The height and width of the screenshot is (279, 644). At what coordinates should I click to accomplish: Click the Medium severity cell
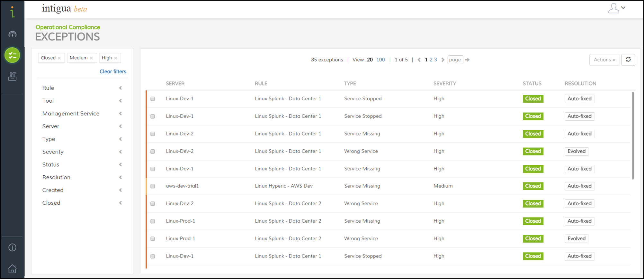click(x=443, y=186)
